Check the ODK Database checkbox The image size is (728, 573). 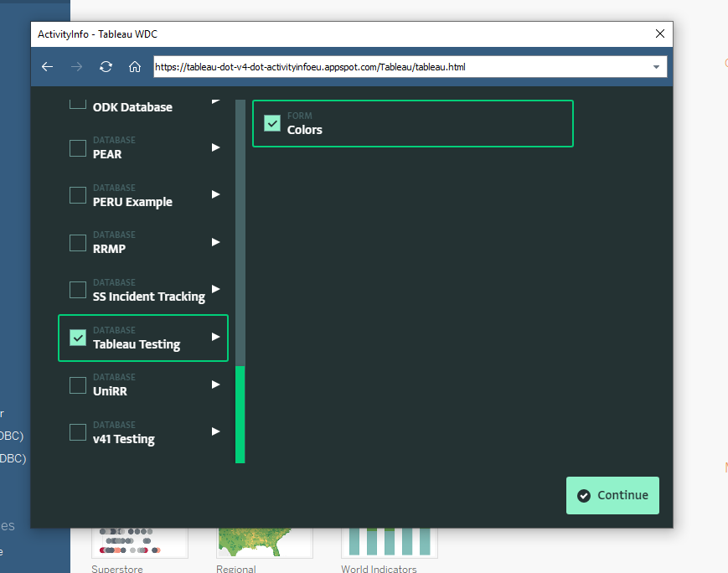click(x=78, y=103)
